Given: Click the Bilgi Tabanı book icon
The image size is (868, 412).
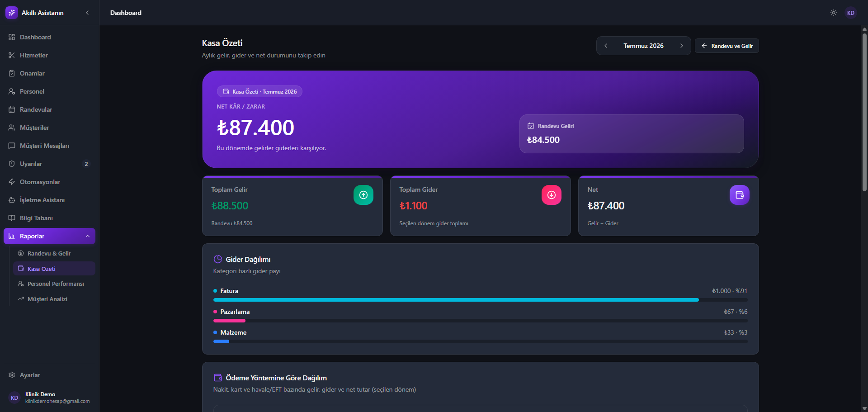Looking at the screenshot, I should point(12,218).
